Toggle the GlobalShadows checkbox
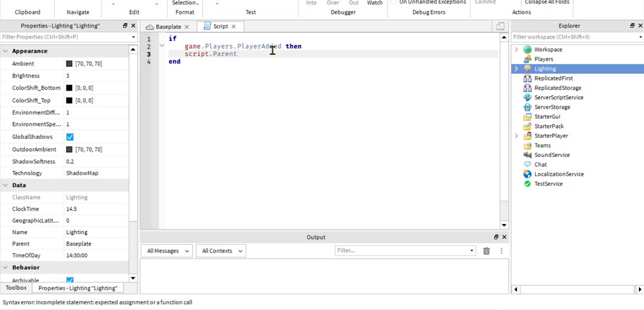644x310 pixels. pos(69,137)
